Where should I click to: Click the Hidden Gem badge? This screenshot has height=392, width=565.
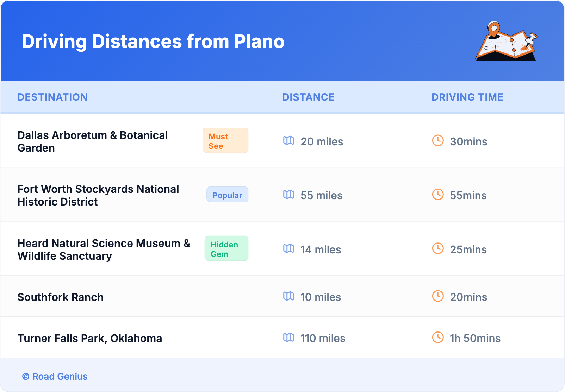[226, 249]
